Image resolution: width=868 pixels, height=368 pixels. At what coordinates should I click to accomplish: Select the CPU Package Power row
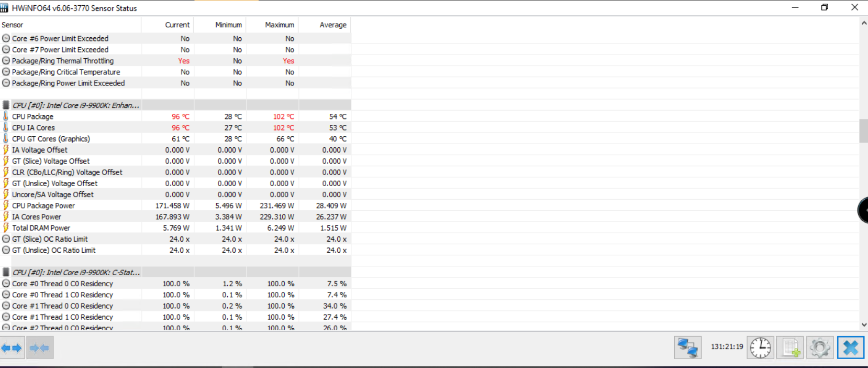[x=175, y=205]
